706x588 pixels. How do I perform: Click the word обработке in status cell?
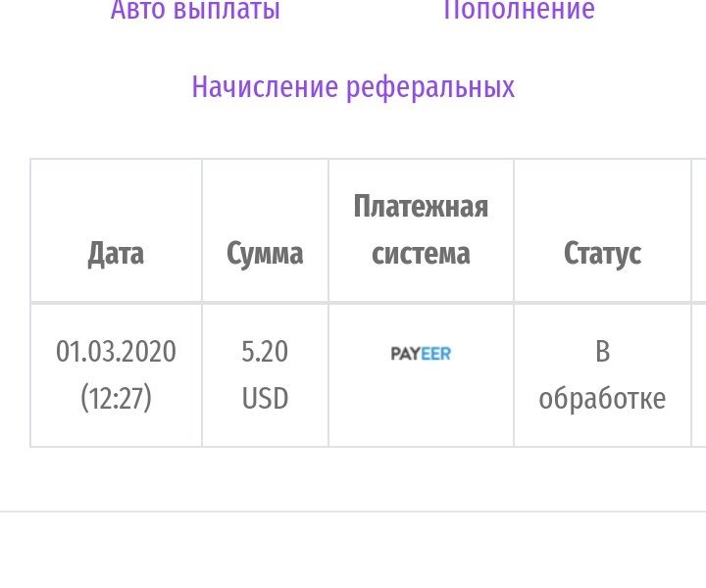[602, 399]
